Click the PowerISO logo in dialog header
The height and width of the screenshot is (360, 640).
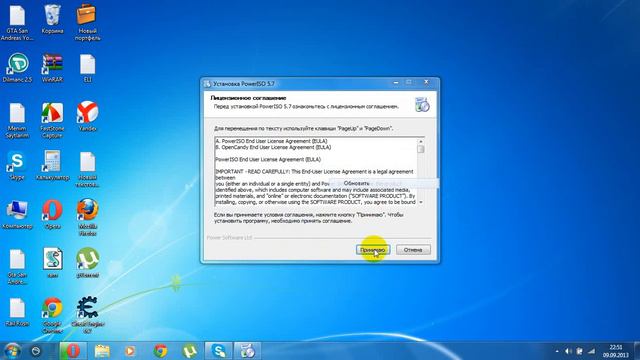tap(422, 105)
